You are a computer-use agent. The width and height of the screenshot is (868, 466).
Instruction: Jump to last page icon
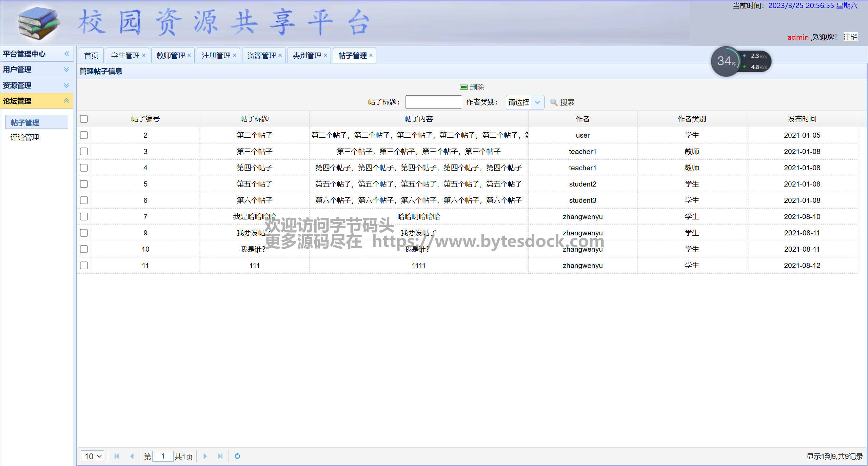pos(220,456)
